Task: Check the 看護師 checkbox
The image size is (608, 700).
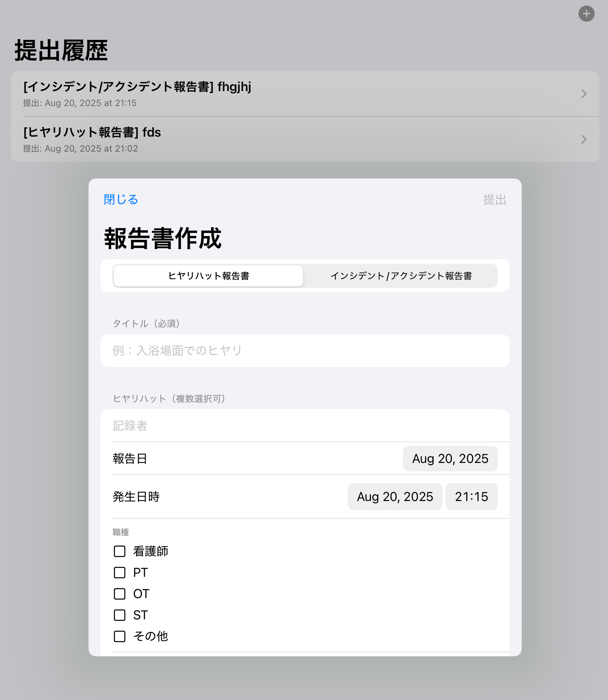Action: [120, 551]
